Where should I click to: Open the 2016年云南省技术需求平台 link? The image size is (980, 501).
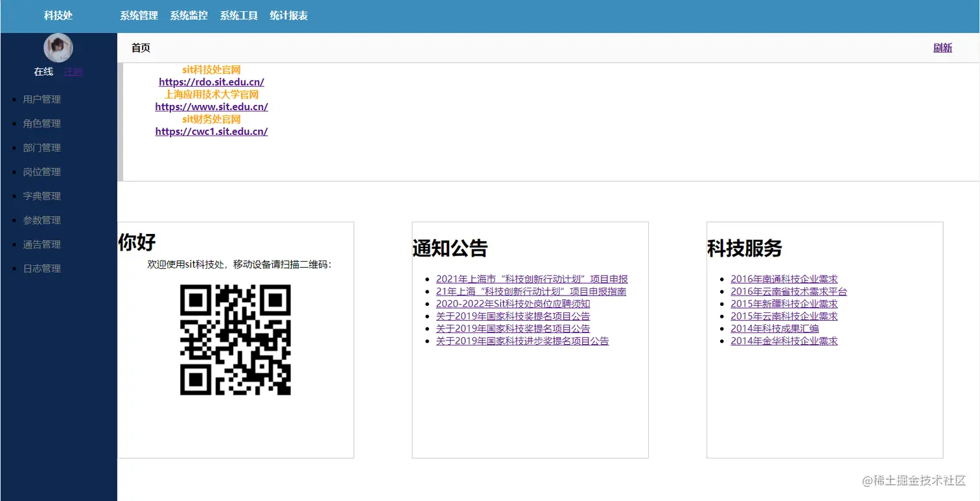point(789,292)
